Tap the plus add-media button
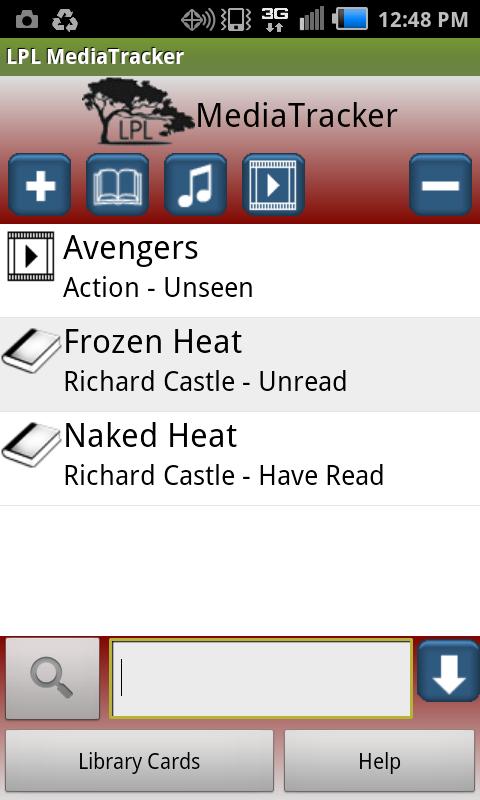 coord(40,185)
